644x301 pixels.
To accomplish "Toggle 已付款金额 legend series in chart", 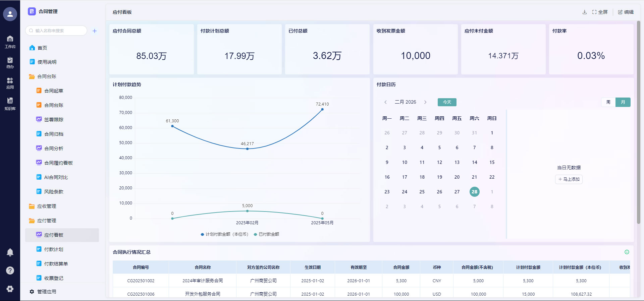I will click(x=267, y=234).
